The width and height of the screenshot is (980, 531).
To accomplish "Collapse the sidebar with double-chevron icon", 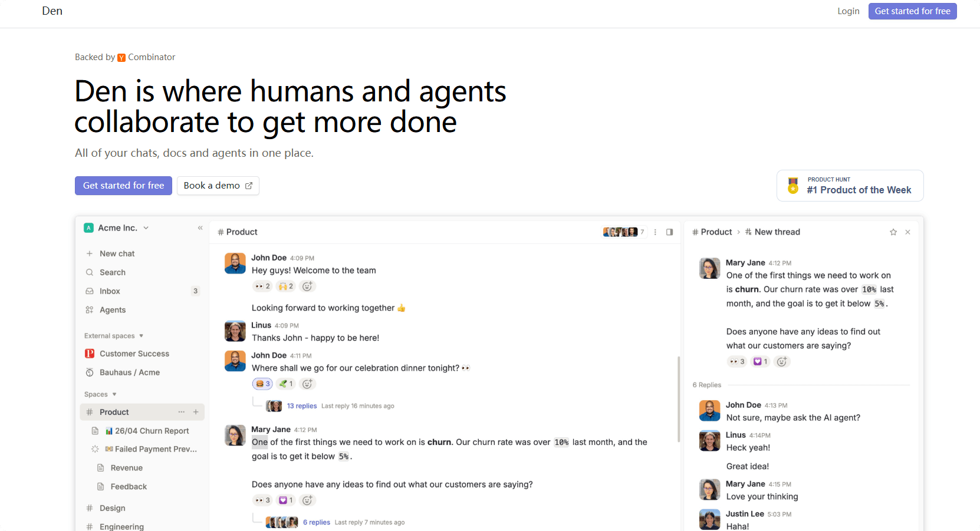I will pos(200,228).
